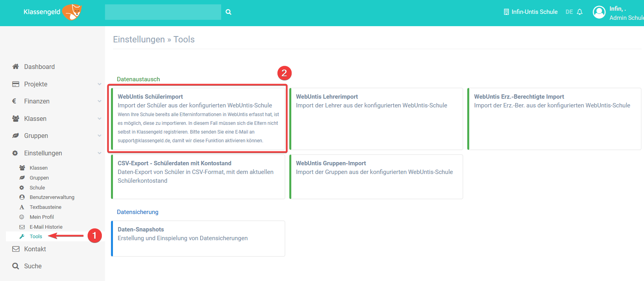Viewport: 644px width, 281px height.
Task: Select Schule in settings submenu
Action: point(37,188)
